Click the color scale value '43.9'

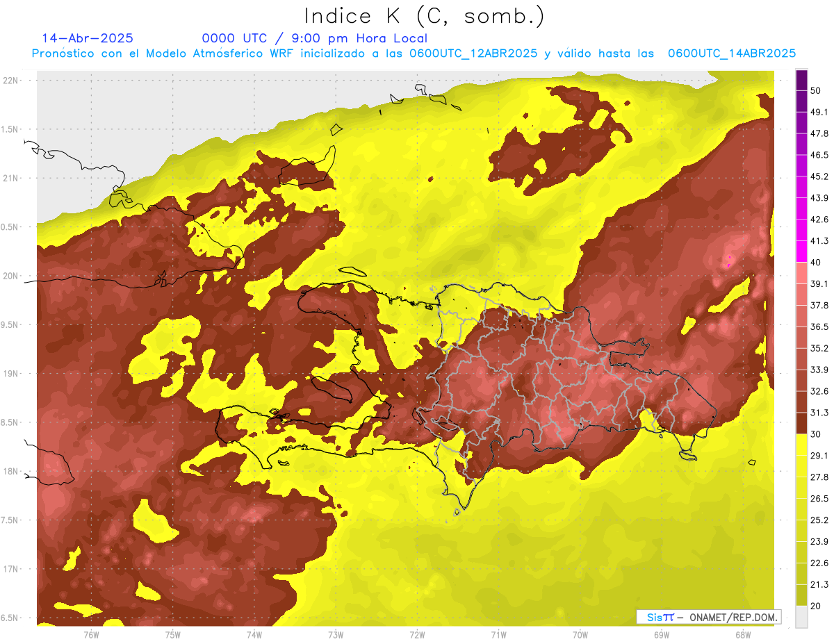[x=819, y=198]
